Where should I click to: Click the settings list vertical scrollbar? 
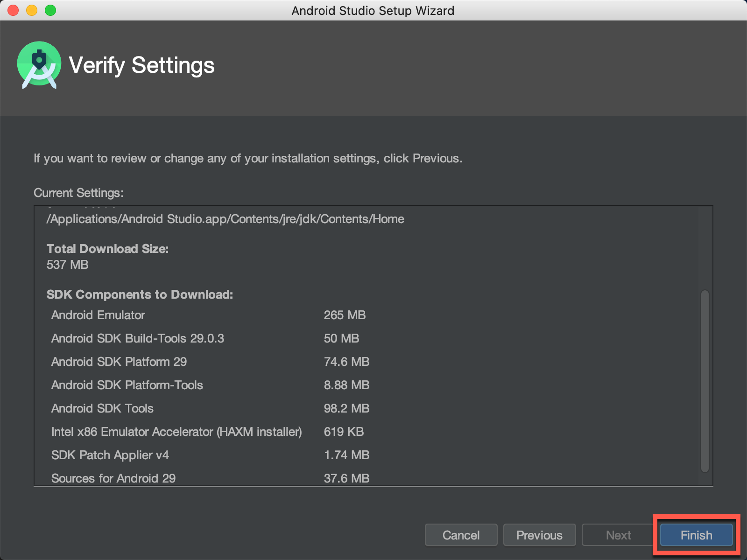tap(705, 381)
